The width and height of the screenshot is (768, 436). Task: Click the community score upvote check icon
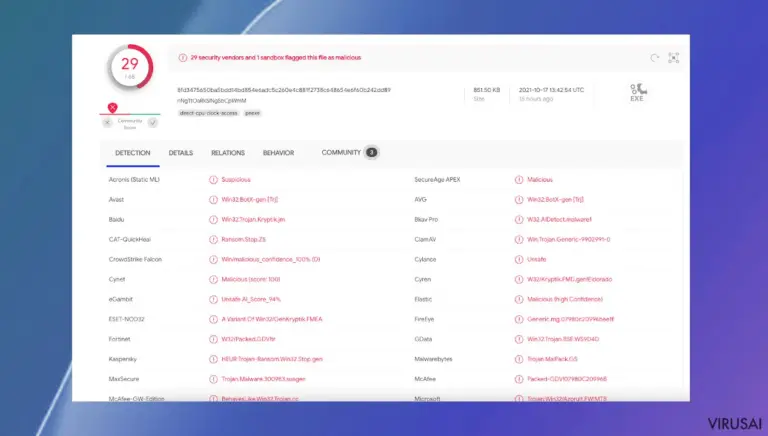153,122
